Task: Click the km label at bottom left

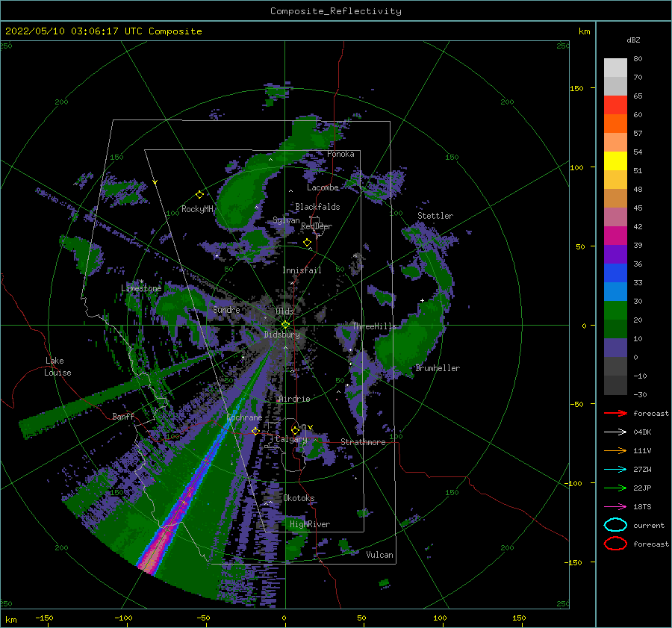Action: [x=11, y=620]
